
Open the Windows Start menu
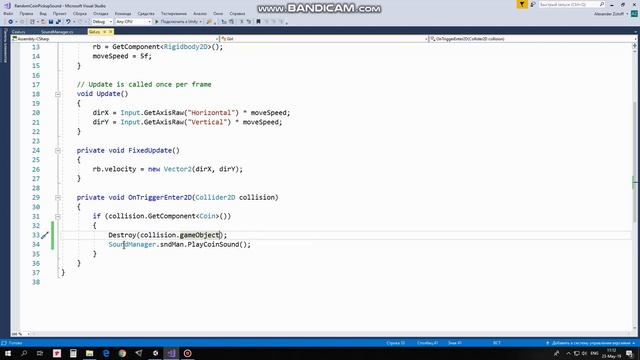tap(8, 353)
